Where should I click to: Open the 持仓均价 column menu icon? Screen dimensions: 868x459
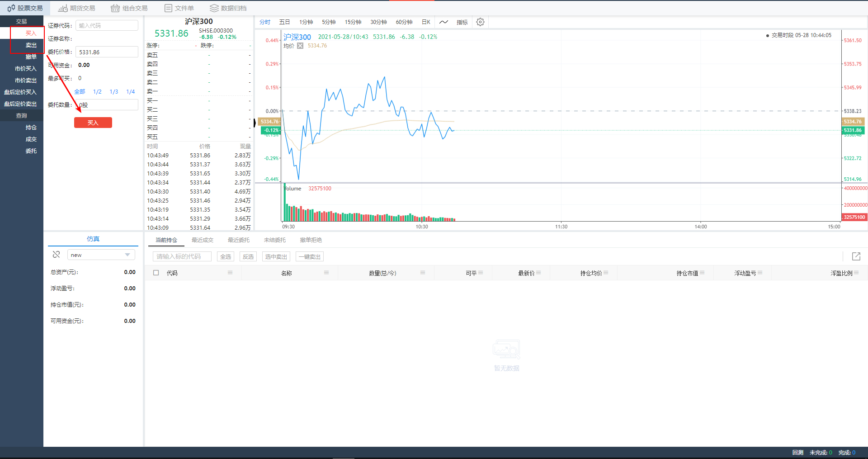point(606,273)
